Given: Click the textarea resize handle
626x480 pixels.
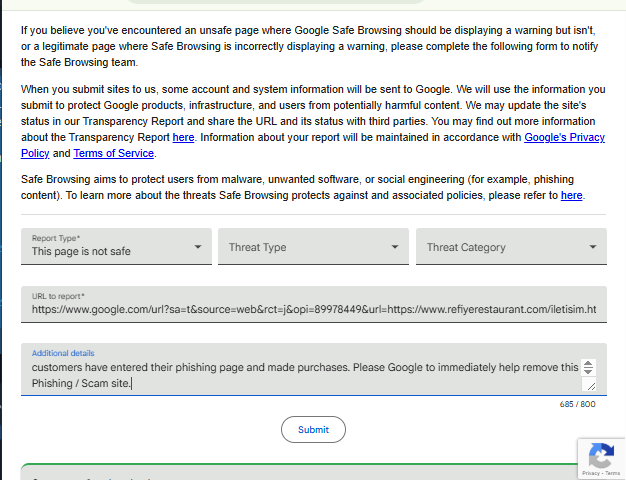Looking at the screenshot, I should pos(589,385).
